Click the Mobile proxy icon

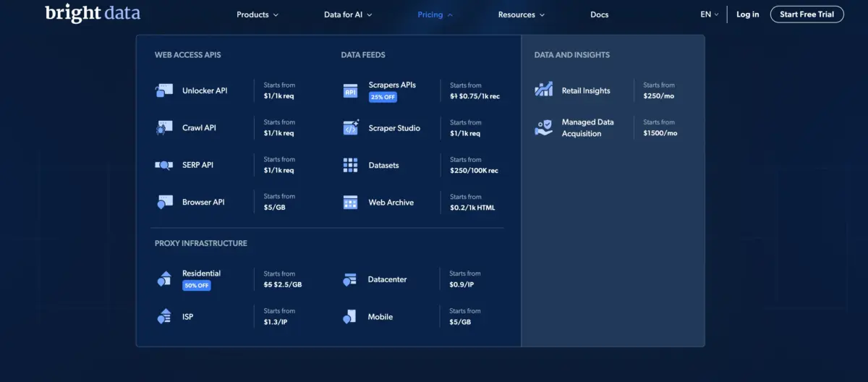pyautogui.click(x=350, y=316)
